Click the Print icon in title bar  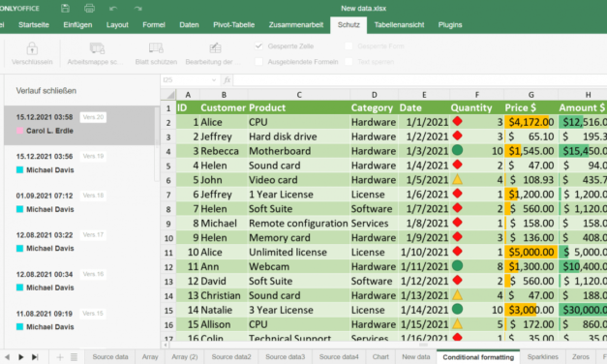point(89,8)
